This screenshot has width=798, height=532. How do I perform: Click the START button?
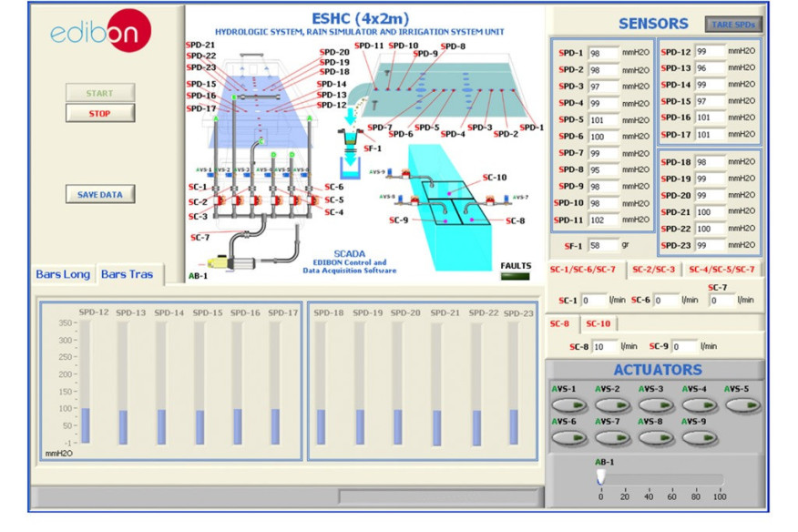(x=100, y=93)
